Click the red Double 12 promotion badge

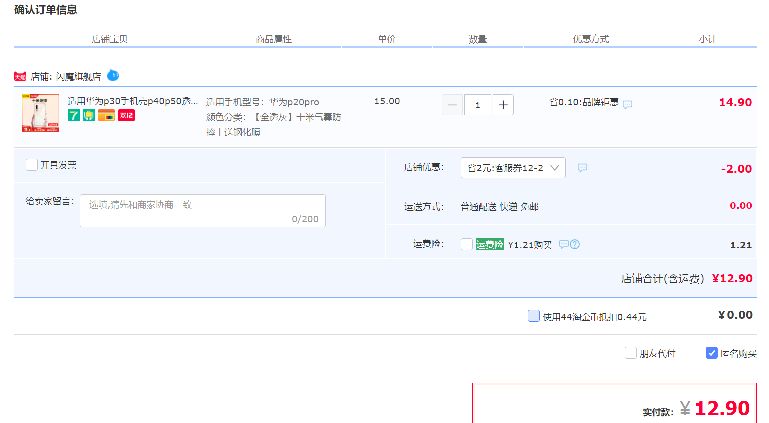click(126, 115)
